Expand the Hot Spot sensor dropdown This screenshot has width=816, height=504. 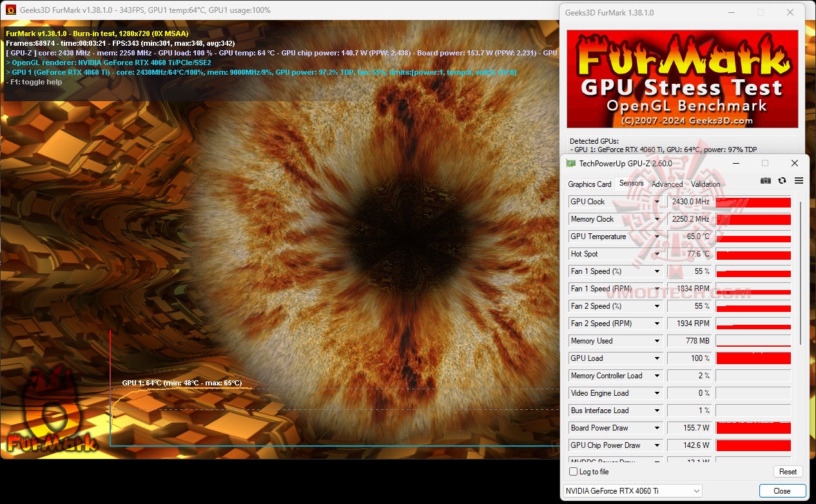click(x=657, y=254)
